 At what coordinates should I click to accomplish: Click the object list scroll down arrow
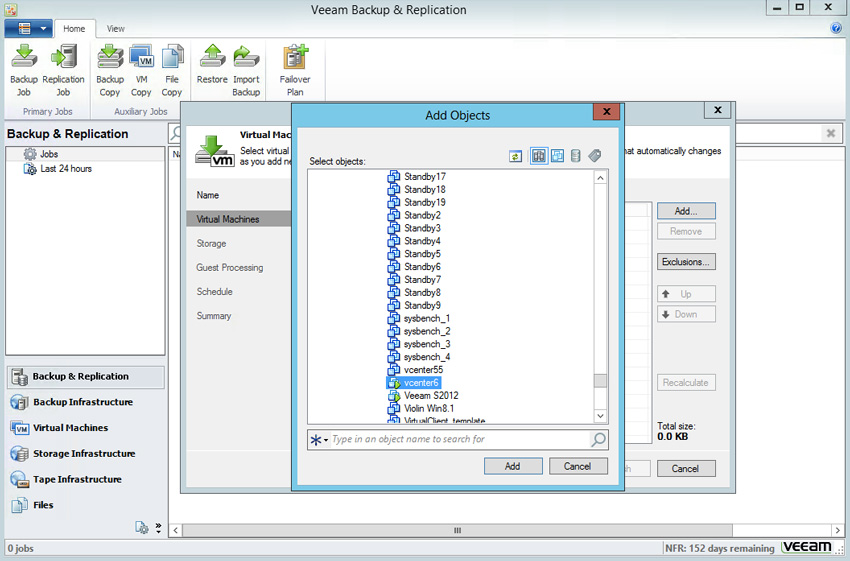click(x=600, y=416)
